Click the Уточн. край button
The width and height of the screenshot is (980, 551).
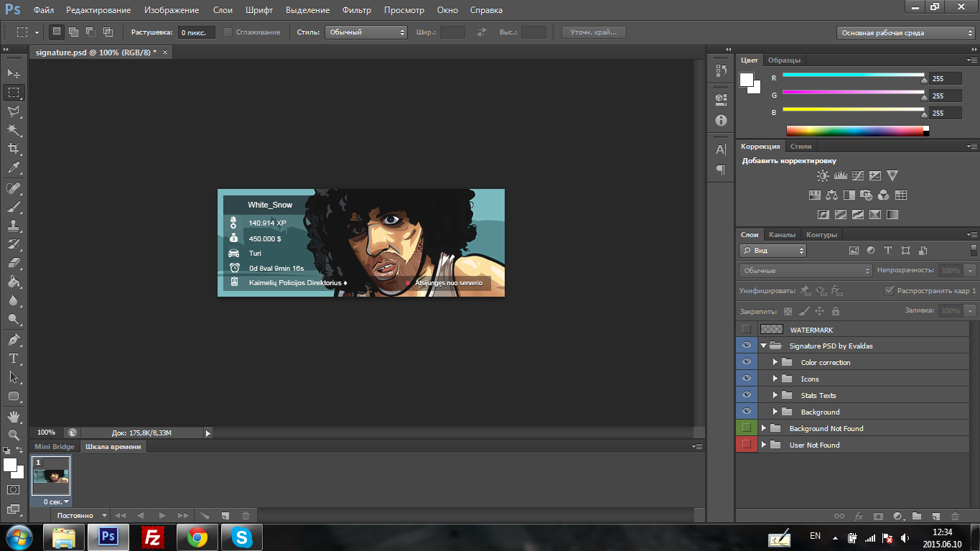point(594,32)
